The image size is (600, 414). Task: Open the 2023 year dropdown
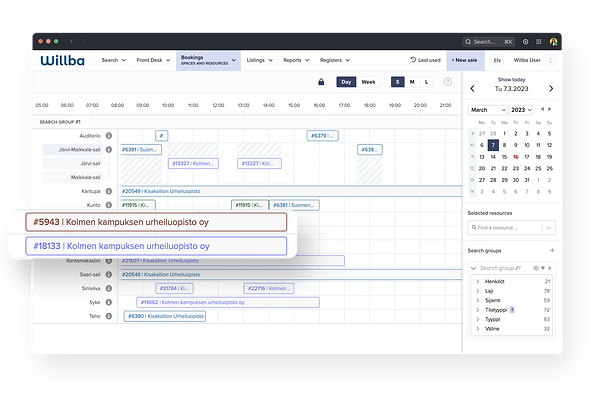point(520,110)
